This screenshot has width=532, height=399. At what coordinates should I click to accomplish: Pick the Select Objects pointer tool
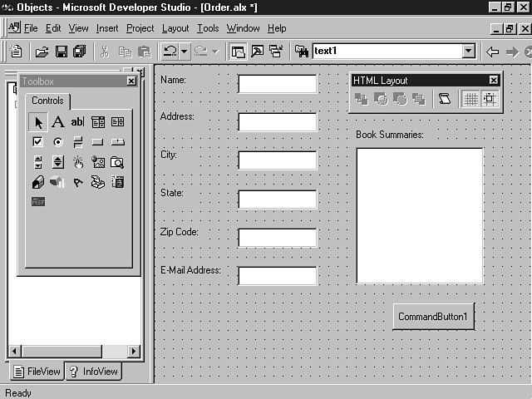[x=37, y=122]
